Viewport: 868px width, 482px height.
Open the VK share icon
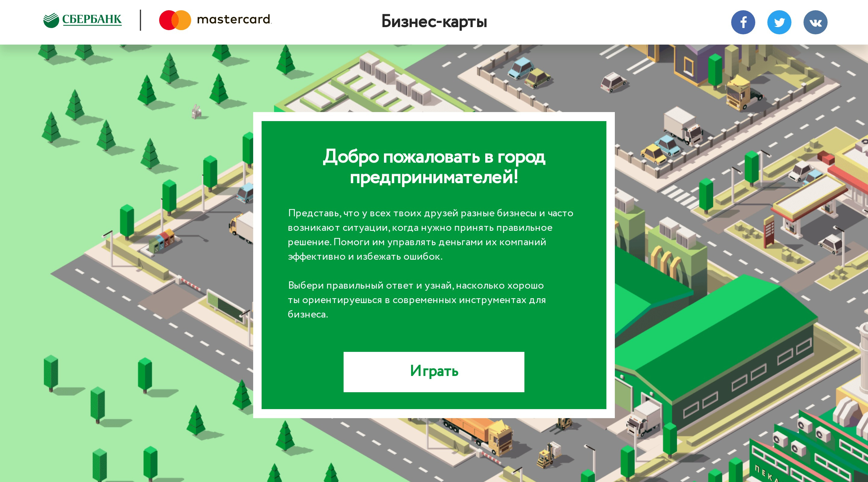[x=815, y=22]
